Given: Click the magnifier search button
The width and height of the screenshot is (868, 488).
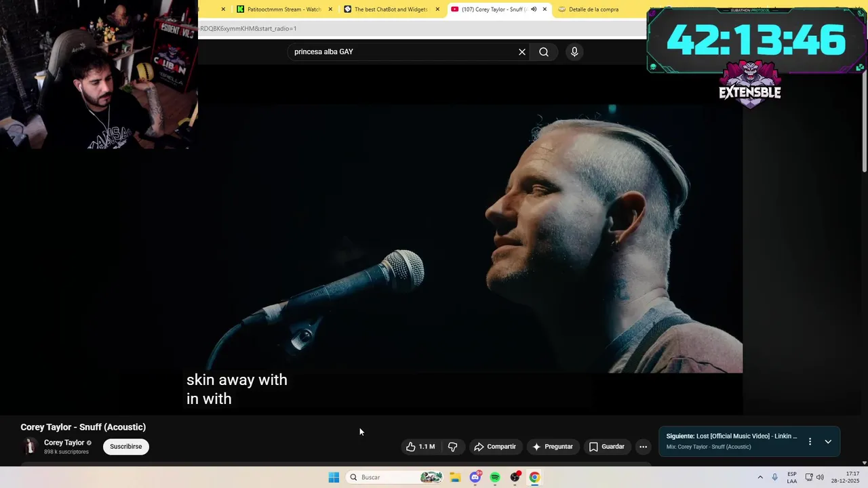Looking at the screenshot, I should pyautogui.click(x=544, y=52).
